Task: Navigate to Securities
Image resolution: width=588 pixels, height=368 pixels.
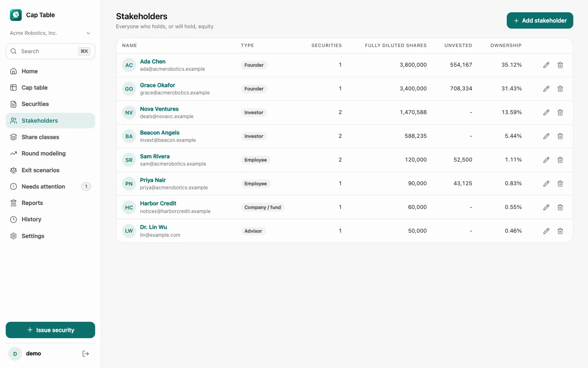Action: [x=50, y=104]
